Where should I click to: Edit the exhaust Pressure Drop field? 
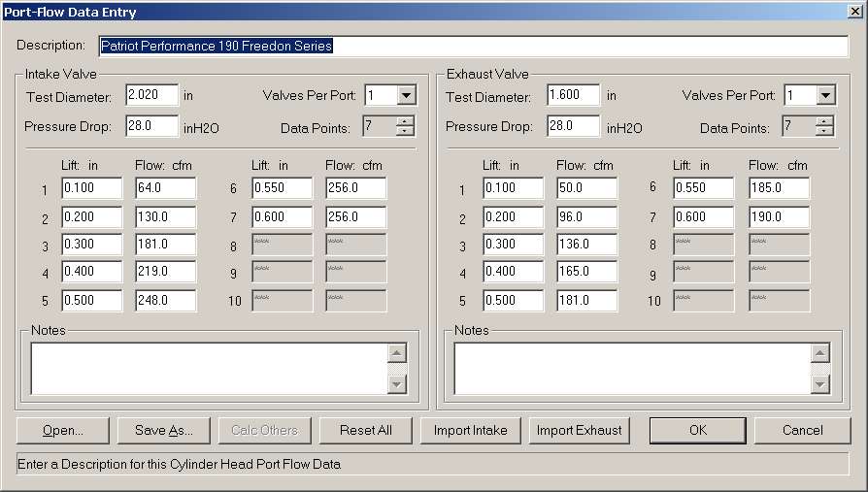pyautogui.click(x=573, y=126)
